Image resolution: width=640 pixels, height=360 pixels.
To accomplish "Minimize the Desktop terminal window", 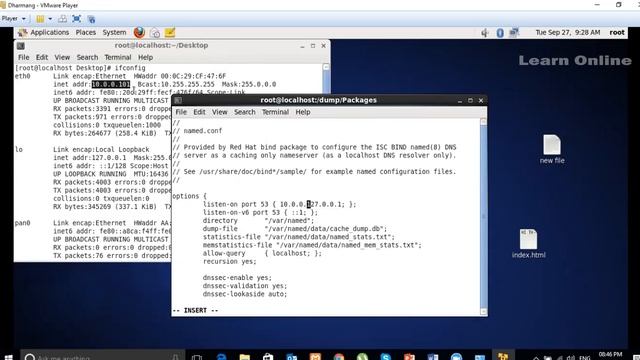I will tap(302, 46).
